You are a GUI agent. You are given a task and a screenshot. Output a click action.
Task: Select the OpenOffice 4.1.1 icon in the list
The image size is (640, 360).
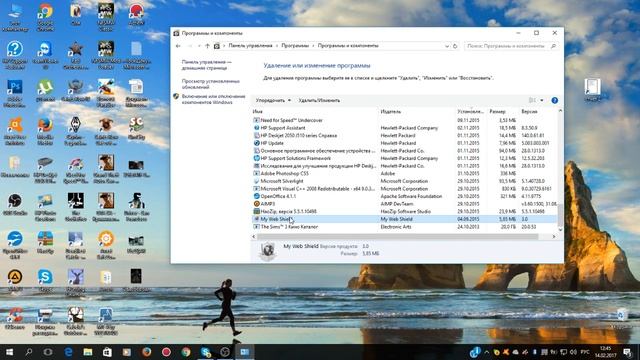point(256,196)
